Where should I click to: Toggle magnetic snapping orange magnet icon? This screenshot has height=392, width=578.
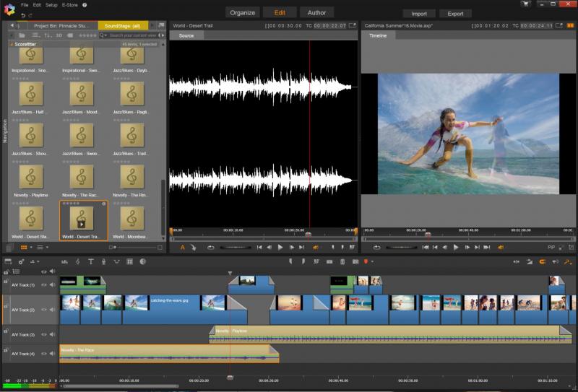pos(543,261)
